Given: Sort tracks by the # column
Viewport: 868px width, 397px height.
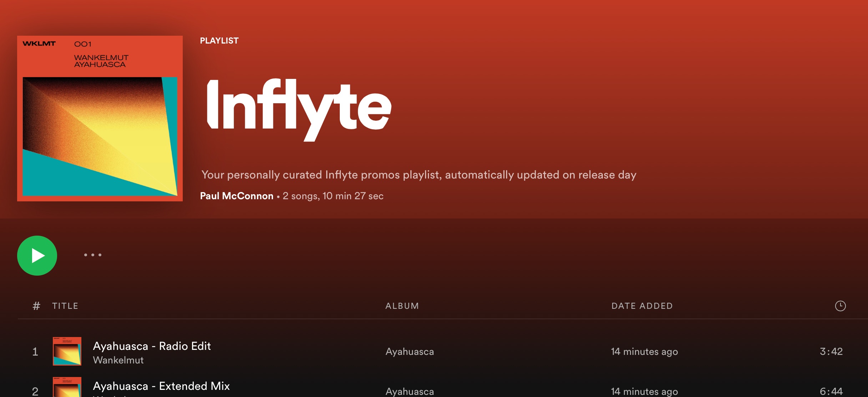Looking at the screenshot, I should pos(36,306).
